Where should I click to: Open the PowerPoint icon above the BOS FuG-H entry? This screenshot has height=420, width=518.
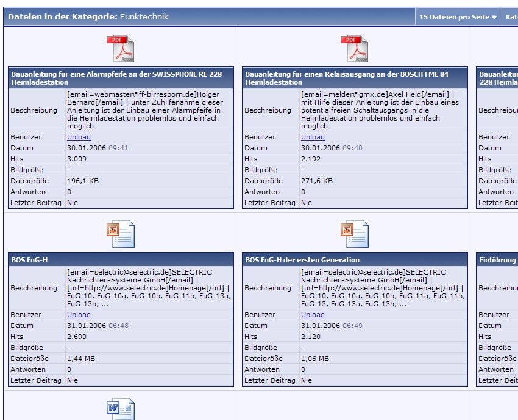coord(121,234)
